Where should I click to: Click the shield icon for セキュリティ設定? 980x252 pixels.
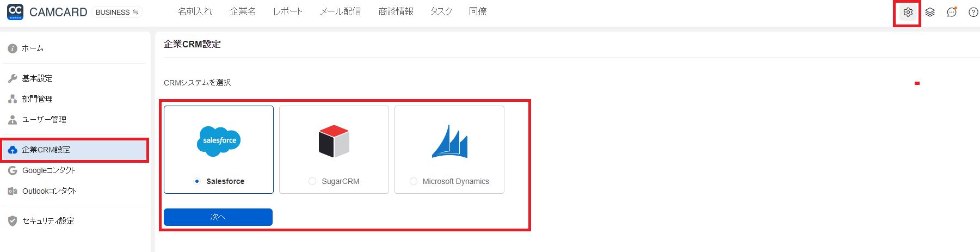(13, 221)
